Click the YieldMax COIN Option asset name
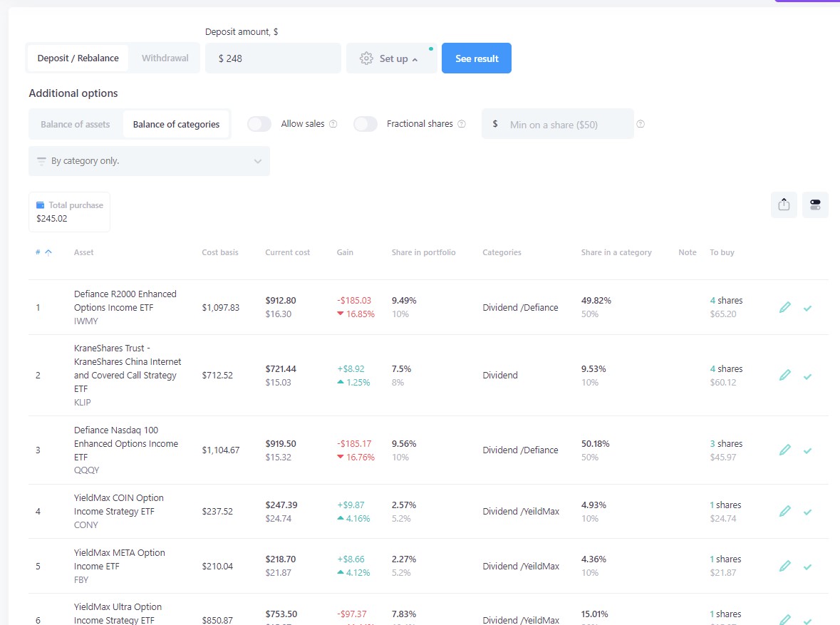 (x=119, y=505)
